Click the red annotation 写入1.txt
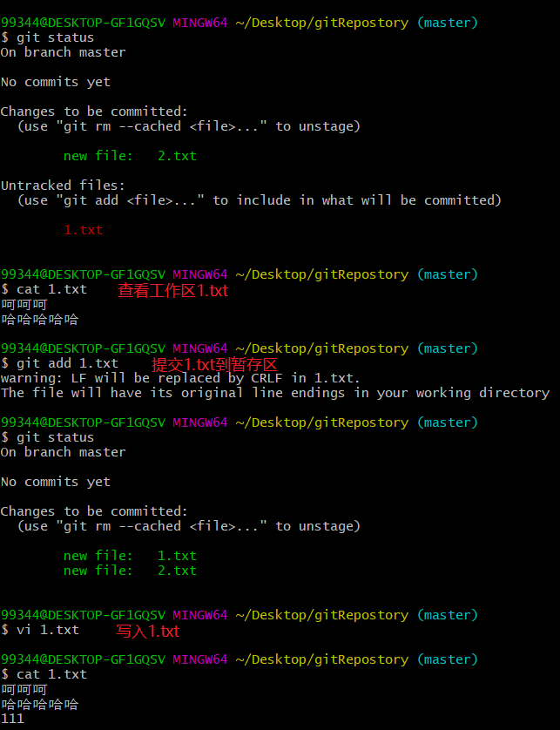 147,631
